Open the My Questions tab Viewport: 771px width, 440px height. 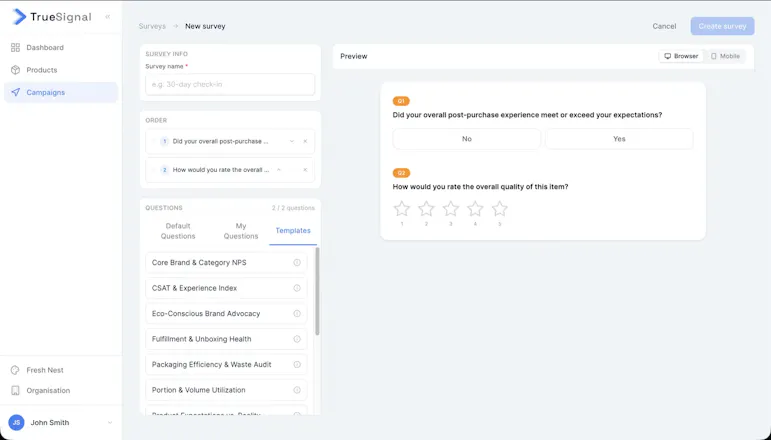point(241,231)
